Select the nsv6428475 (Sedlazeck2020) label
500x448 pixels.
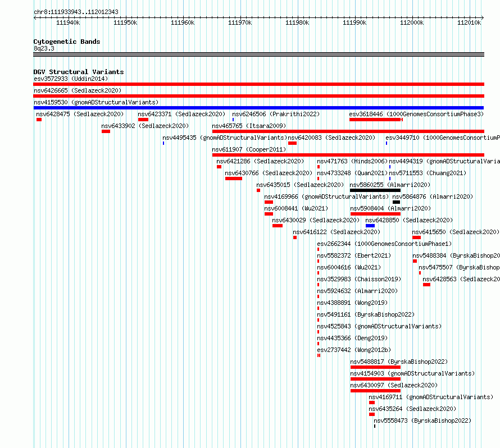pyautogui.click(x=80, y=114)
